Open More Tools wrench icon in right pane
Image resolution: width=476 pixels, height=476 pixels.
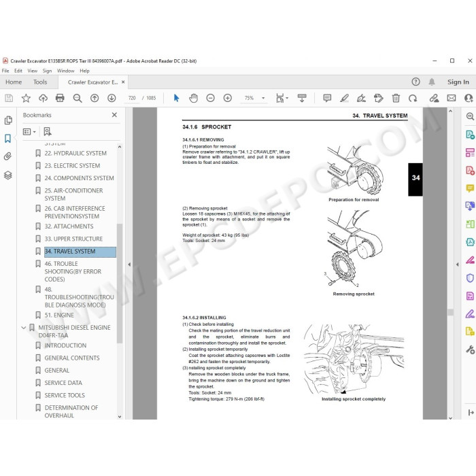click(470, 350)
